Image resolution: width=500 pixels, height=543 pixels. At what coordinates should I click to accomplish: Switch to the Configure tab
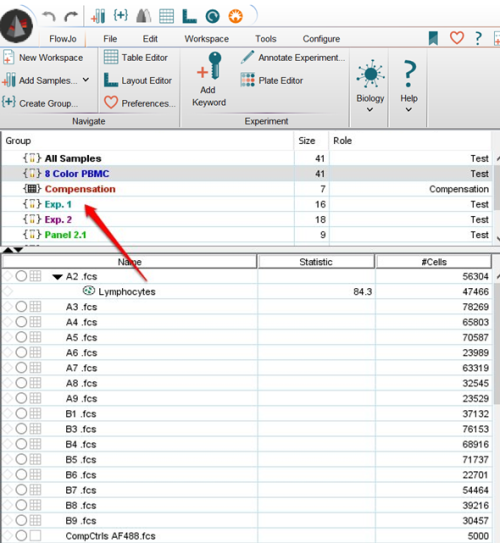coord(321,39)
